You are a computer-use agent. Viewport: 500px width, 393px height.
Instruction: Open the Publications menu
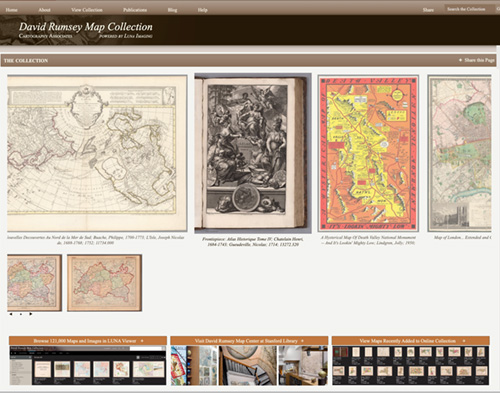(135, 10)
